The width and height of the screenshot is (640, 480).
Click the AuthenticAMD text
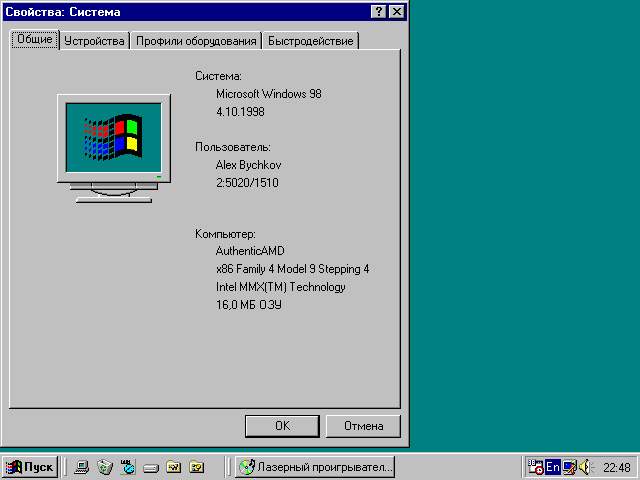tap(250, 251)
